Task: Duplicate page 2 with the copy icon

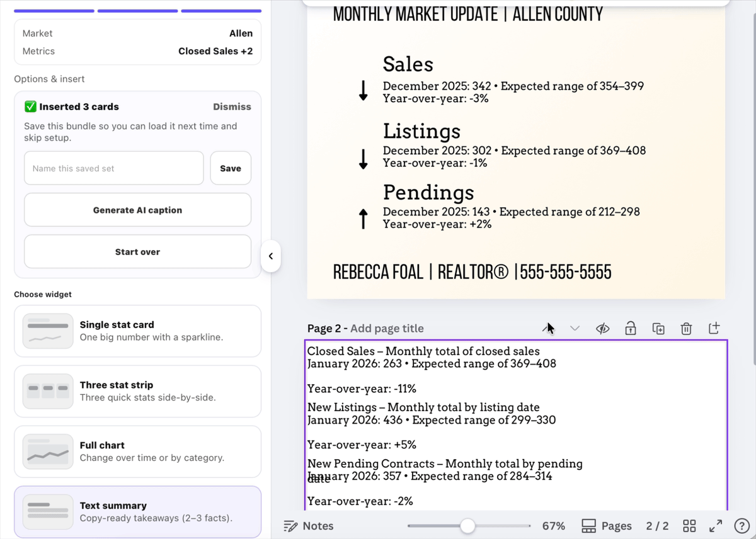Action: [658, 328]
